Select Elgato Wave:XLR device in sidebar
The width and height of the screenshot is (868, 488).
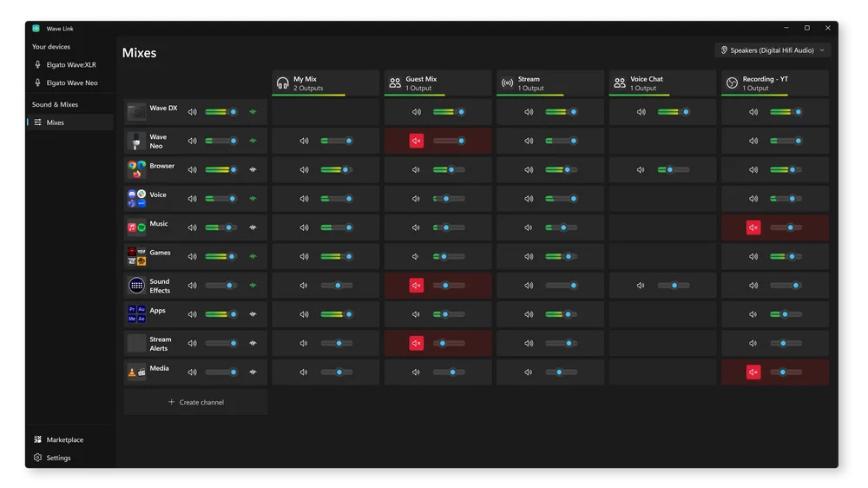pos(71,65)
